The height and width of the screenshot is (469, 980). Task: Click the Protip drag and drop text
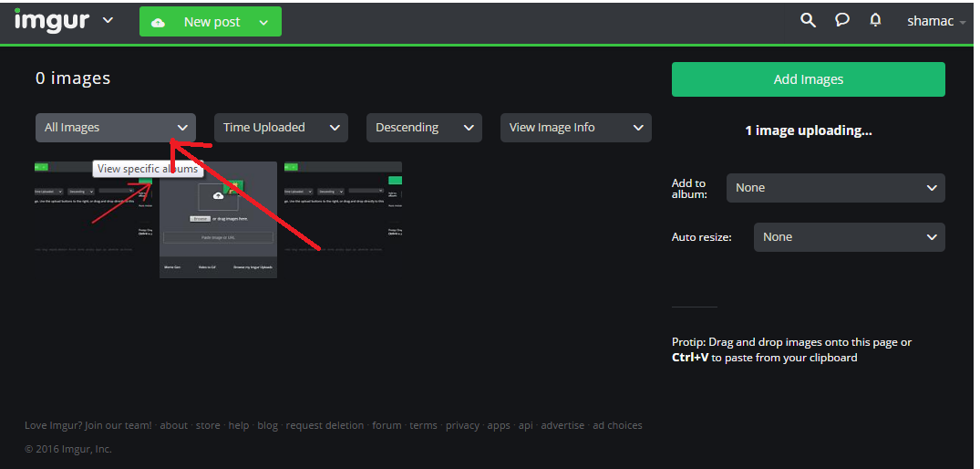pos(791,350)
